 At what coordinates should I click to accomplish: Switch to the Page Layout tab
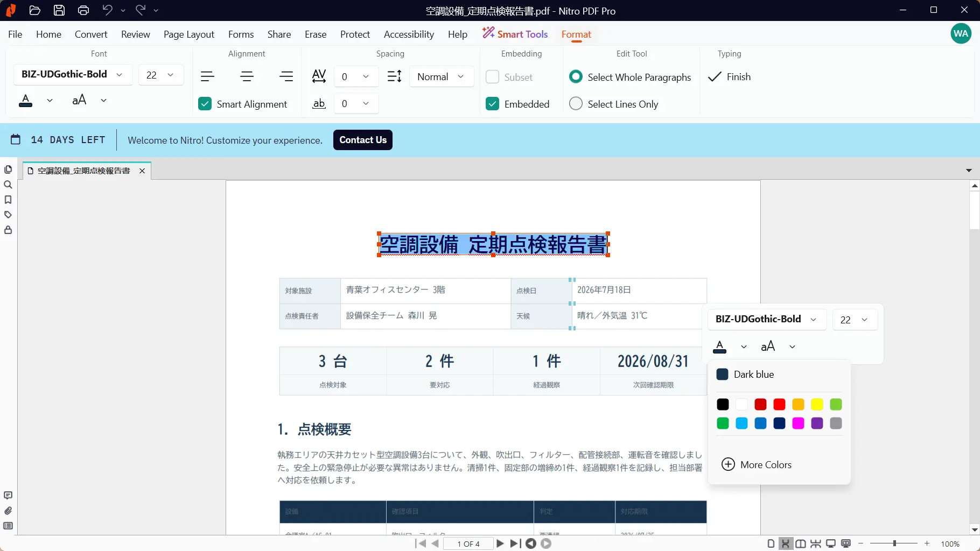(x=189, y=34)
